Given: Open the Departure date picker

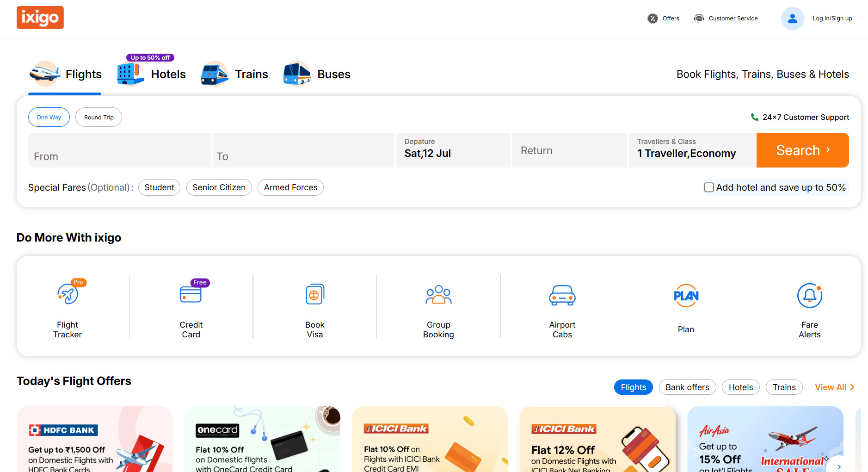Looking at the screenshot, I should pos(453,150).
